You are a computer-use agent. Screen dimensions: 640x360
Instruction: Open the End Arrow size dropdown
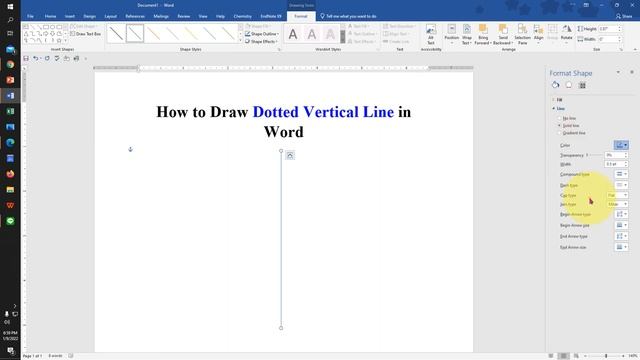click(x=621, y=247)
